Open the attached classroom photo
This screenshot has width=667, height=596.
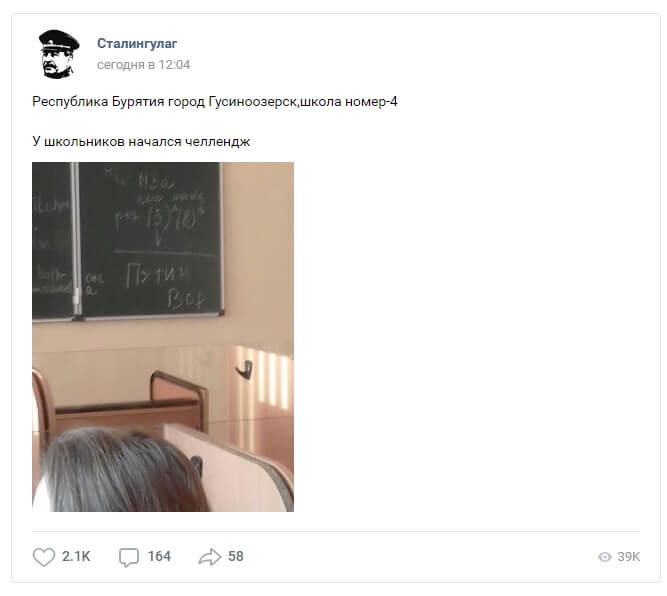point(163,336)
